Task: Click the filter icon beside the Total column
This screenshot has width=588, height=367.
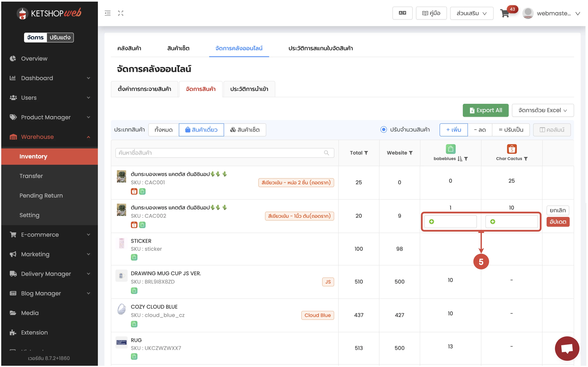Action: pos(366,153)
